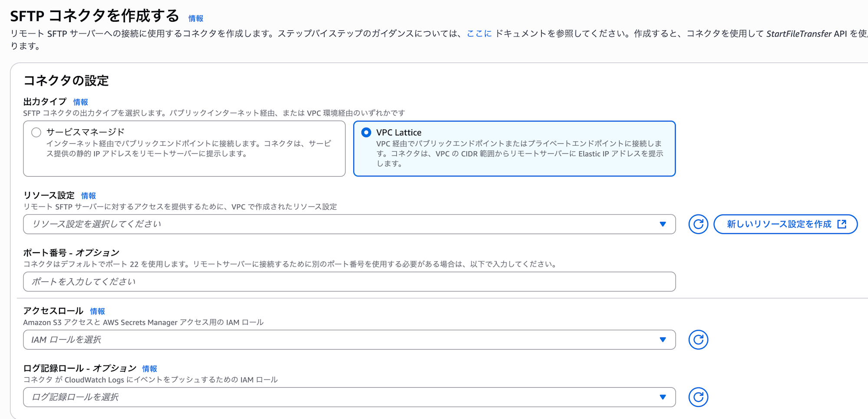Click the arrow in access role selector

pos(663,340)
